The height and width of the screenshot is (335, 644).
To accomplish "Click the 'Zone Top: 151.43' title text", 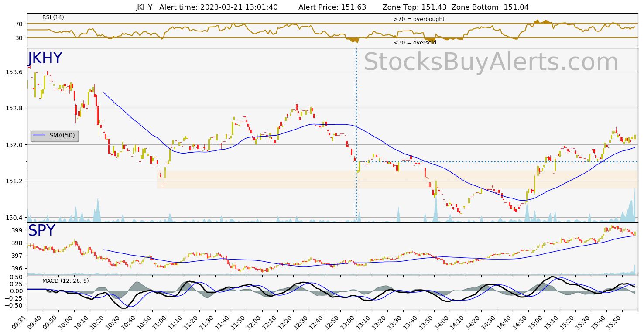I will [414, 7].
